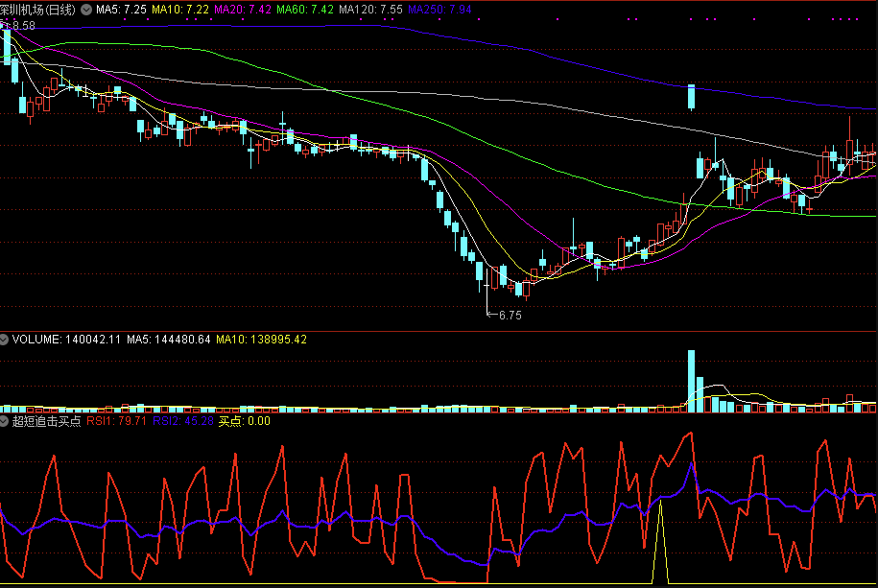Expand the VOLUME panel dropdown arrow

5,340
